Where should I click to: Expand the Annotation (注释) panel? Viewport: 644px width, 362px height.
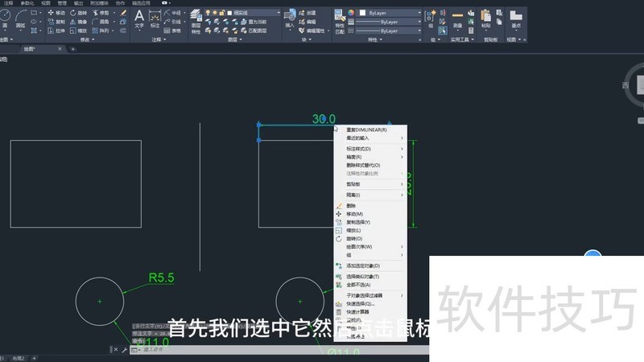tap(159, 39)
